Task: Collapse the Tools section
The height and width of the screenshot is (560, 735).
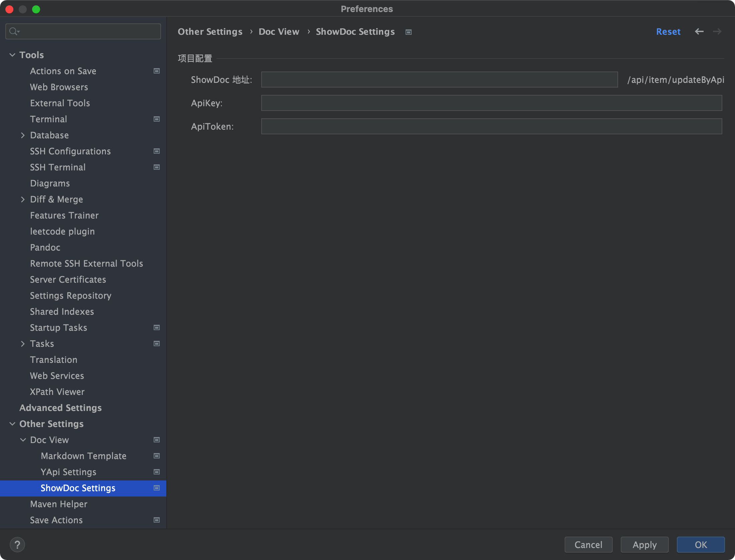Action: (12, 55)
